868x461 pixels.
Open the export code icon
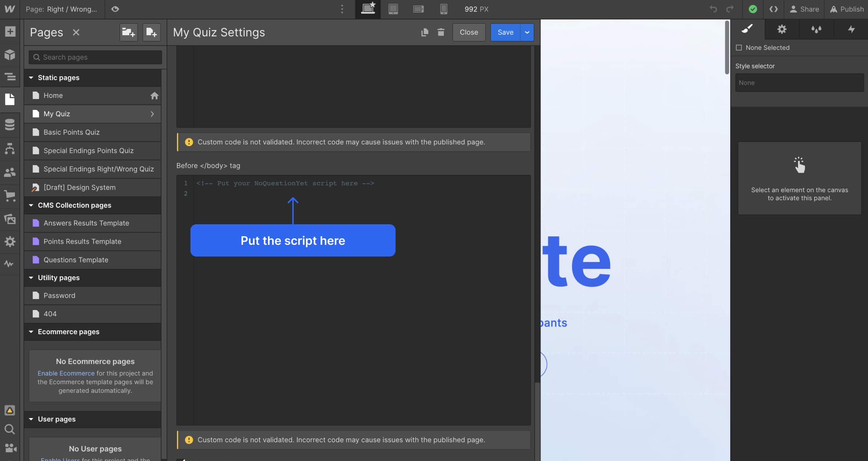pos(774,9)
